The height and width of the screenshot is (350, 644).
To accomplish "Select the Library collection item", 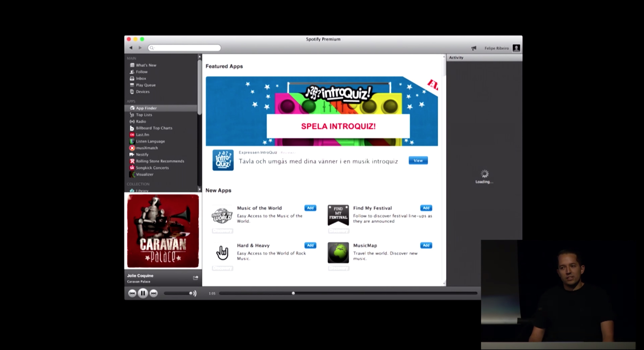I will pos(141,190).
